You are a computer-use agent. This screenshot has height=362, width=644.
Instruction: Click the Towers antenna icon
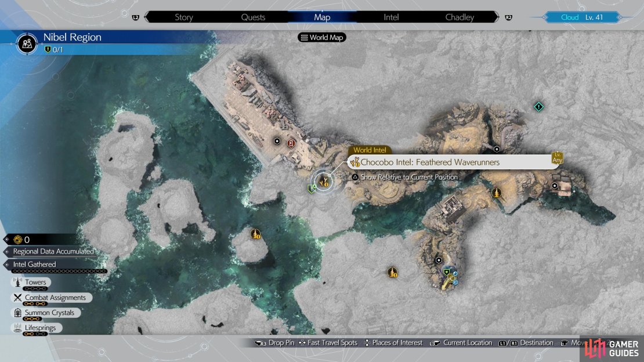click(17, 283)
